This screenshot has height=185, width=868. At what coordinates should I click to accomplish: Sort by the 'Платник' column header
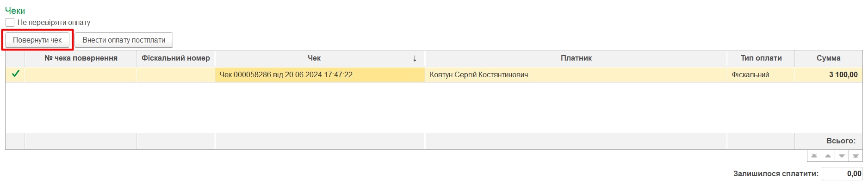coord(576,58)
